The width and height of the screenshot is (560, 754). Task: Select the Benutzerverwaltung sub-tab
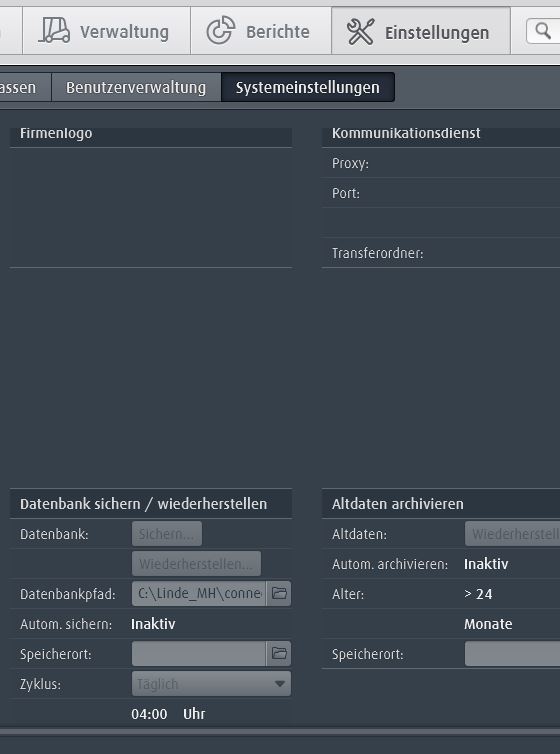pos(136,88)
